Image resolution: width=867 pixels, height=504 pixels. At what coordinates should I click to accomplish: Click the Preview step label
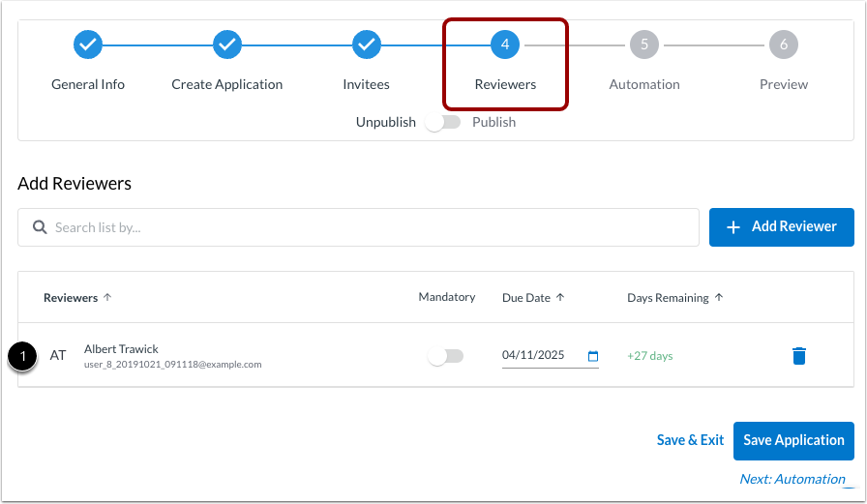point(784,84)
